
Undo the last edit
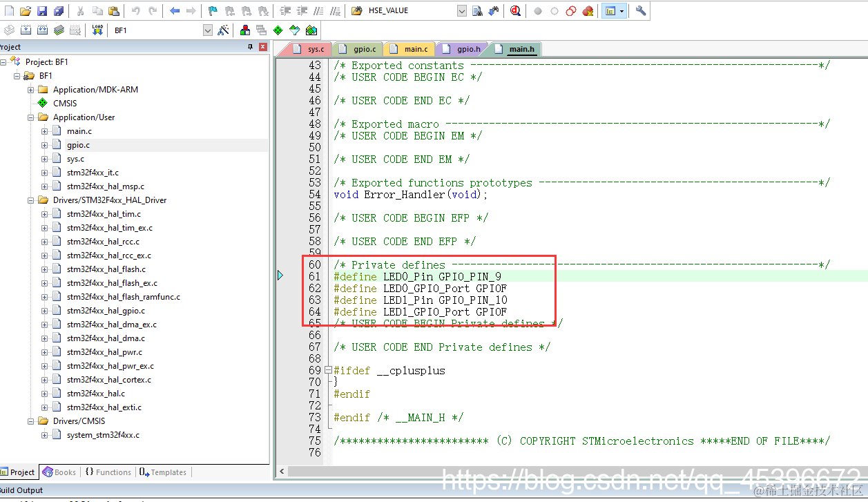(135, 11)
